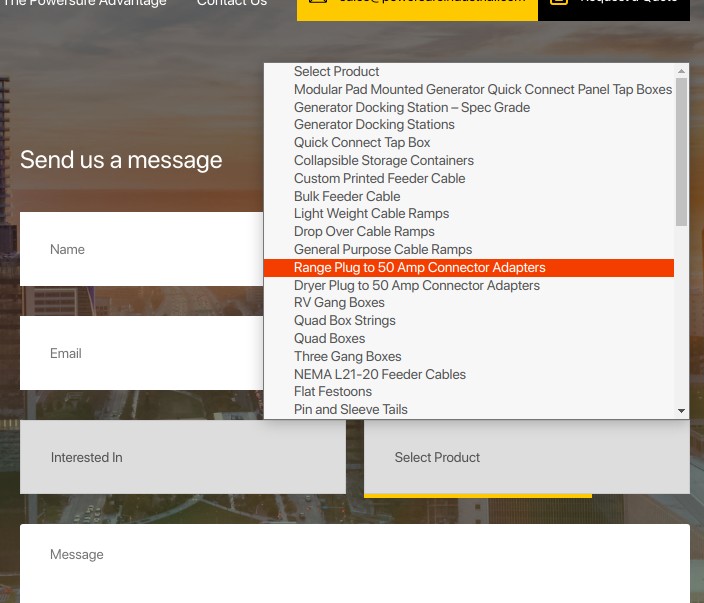Open The Powersure Advantage menu item
This screenshot has height=603, width=704.
point(85,4)
